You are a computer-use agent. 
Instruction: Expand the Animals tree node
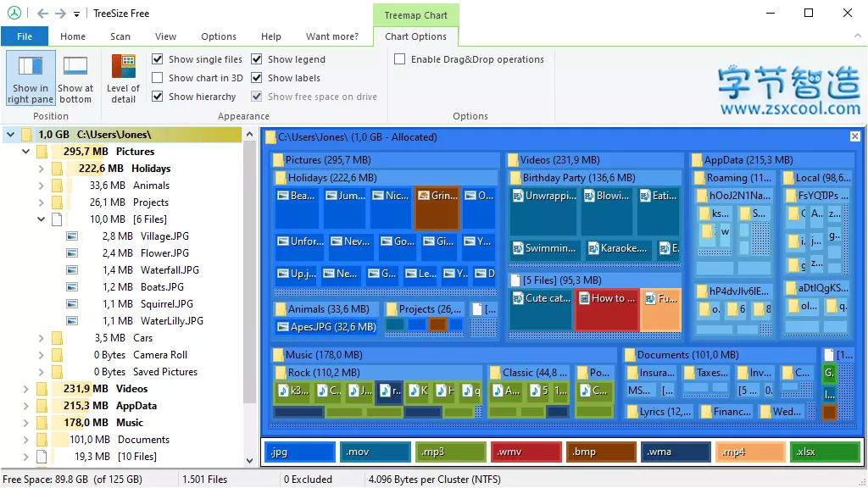point(41,186)
